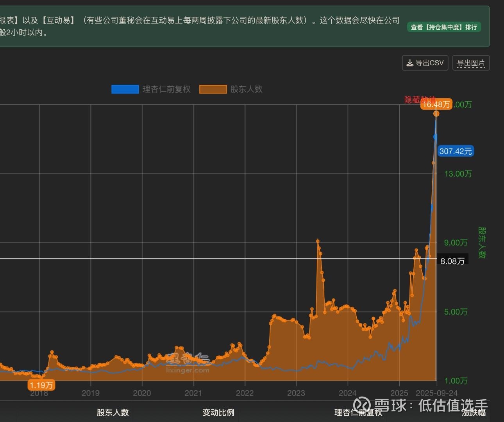Click the 1.00万 y-axis tick label
This screenshot has width=504, height=422.
tap(456, 381)
